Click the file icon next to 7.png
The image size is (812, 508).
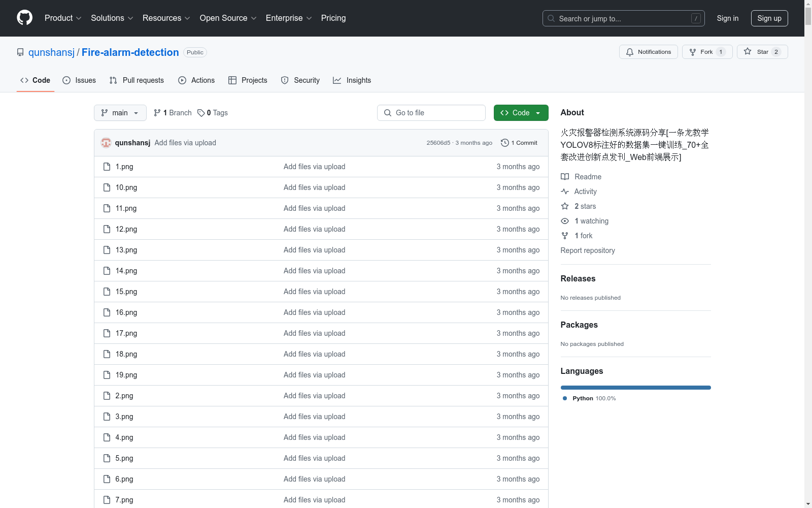click(x=107, y=500)
